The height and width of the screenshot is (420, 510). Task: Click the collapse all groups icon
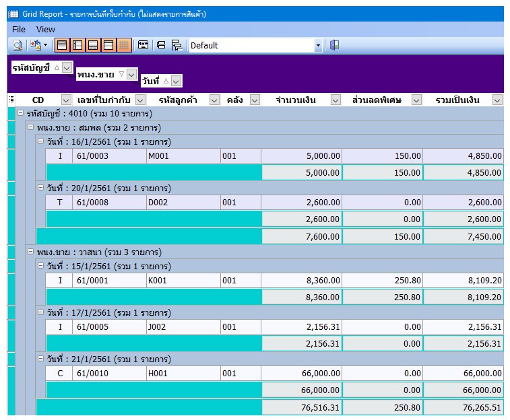click(161, 45)
